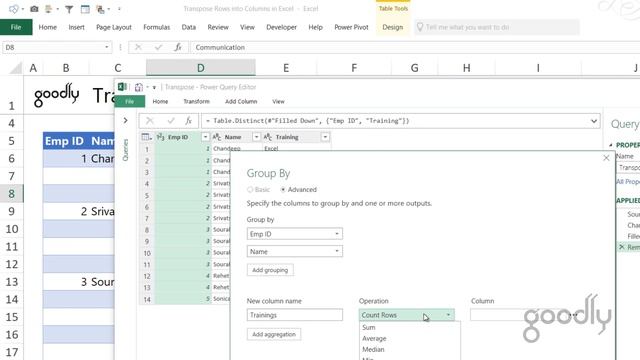
Task: Open the Excel Name Box dropdown
Action: (x=107, y=47)
